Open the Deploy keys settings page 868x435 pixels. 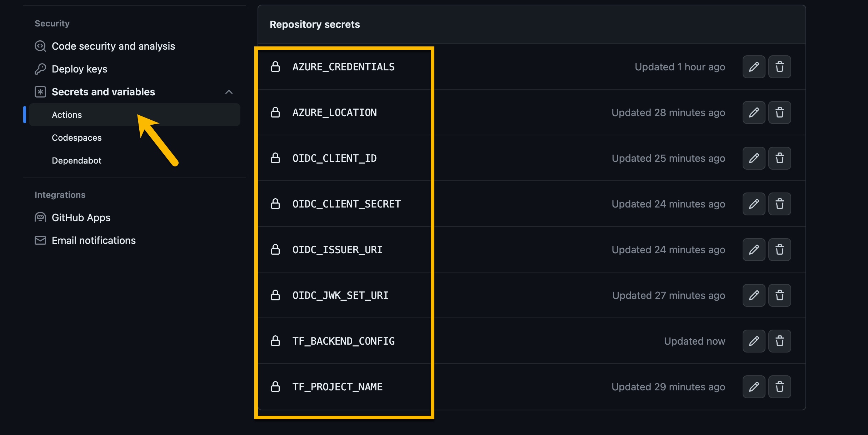79,69
